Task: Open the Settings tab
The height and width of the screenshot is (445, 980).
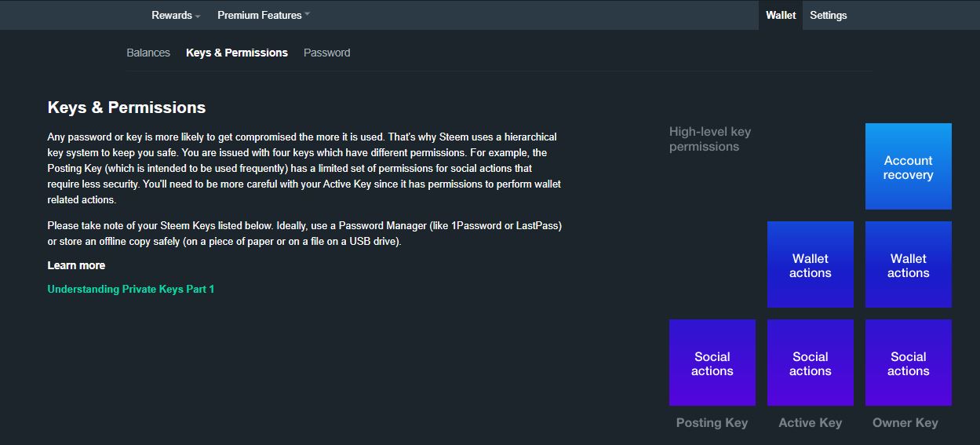Action: (828, 15)
